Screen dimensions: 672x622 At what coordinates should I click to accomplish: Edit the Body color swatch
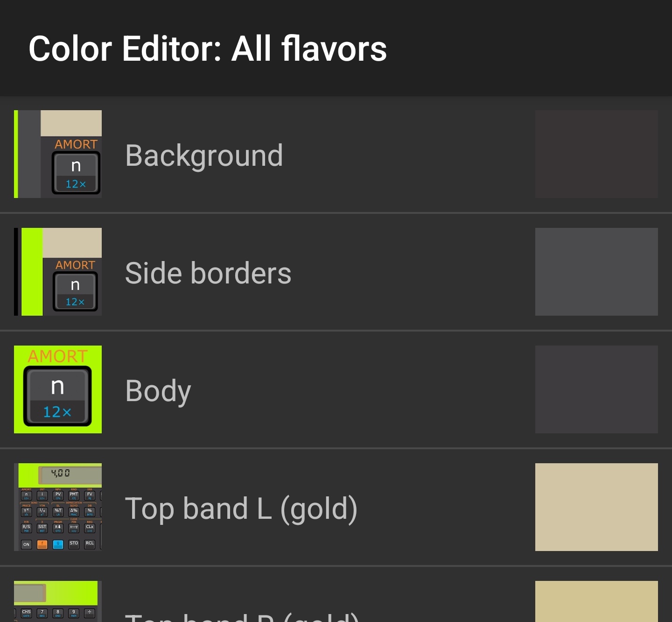point(596,389)
